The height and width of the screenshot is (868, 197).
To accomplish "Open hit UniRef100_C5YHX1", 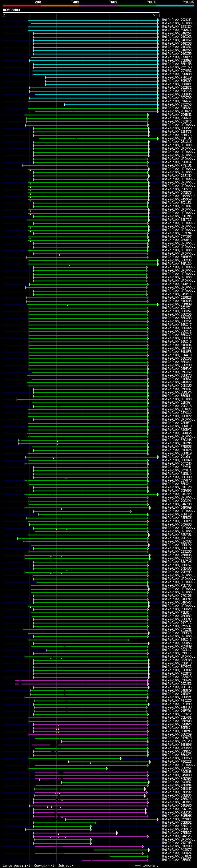I will coord(177,819).
